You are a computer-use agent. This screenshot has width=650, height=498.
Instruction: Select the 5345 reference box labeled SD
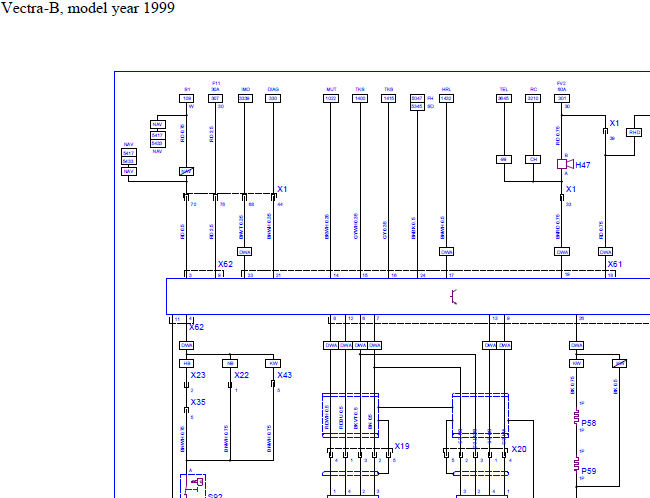pos(417,107)
